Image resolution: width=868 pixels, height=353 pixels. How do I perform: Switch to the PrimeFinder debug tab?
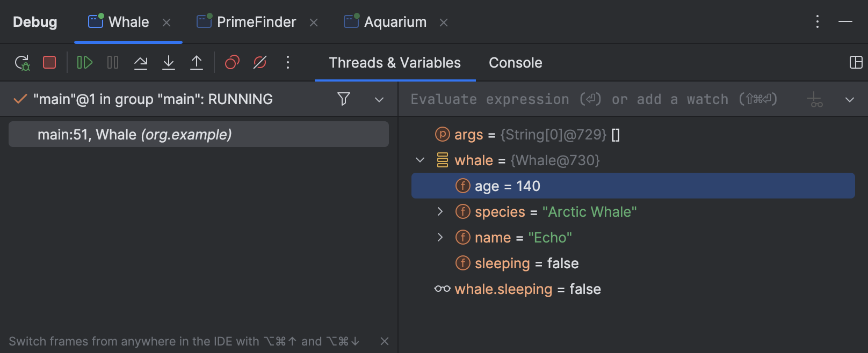point(256,22)
